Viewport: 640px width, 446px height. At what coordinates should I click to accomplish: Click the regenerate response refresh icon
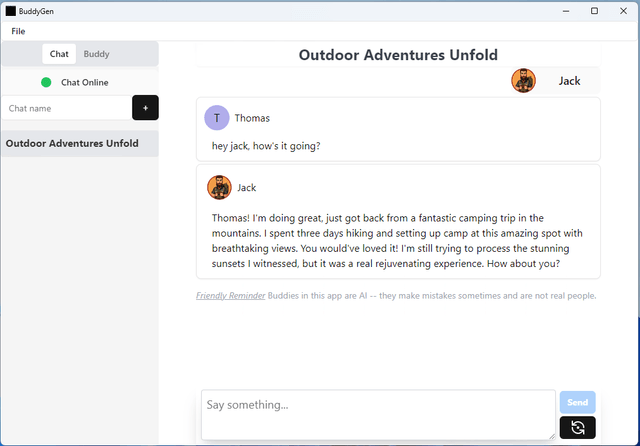click(578, 428)
